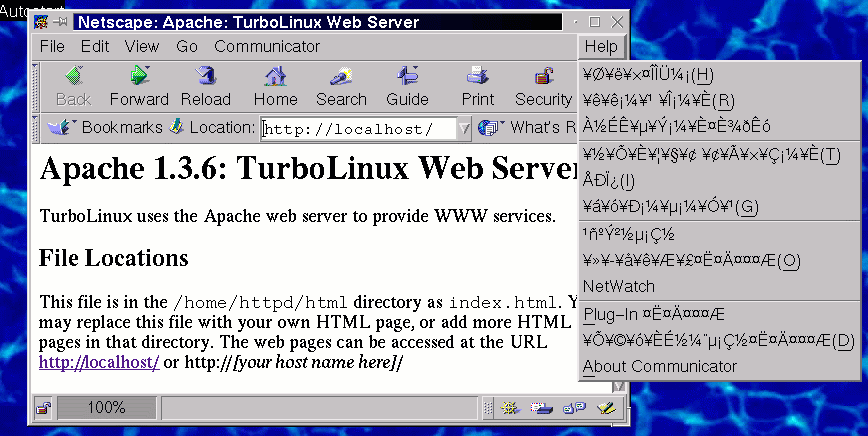Select the Help item marked (D)

[x=719, y=340]
